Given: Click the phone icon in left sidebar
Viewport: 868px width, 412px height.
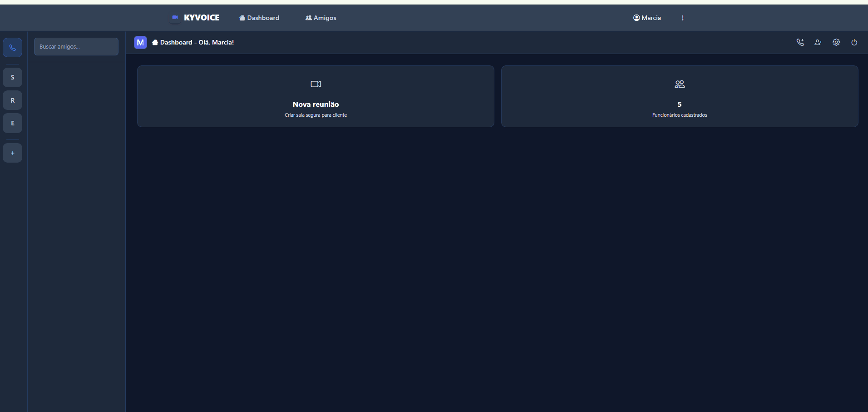Looking at the screenshot, I should point(13,48).
